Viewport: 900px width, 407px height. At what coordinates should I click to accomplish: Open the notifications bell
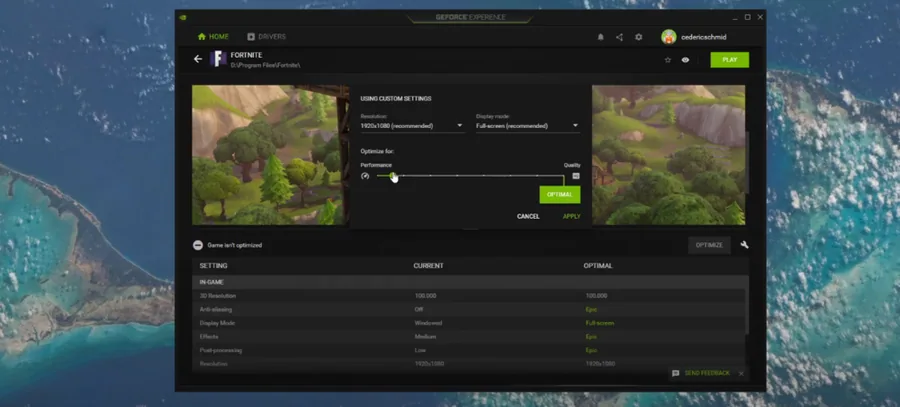(x=600, y=37)
